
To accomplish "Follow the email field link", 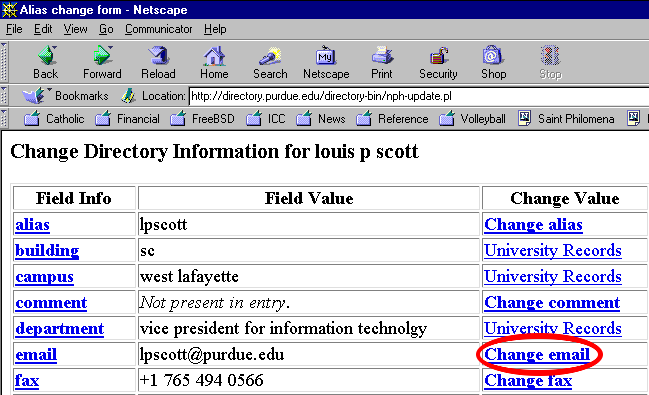I will coord(36,355).
